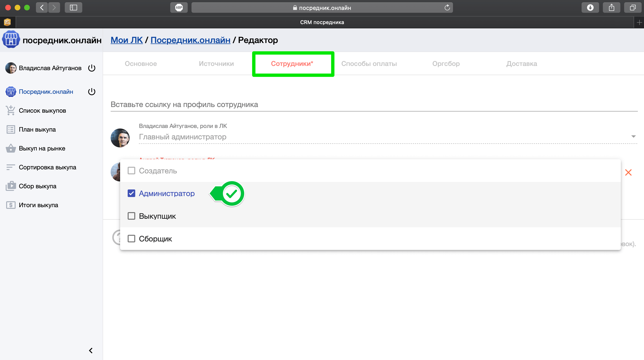Viewport: 644px width, 360px height.
Task: Tick the Сборщик role checkbox
Action: (131, 239)
